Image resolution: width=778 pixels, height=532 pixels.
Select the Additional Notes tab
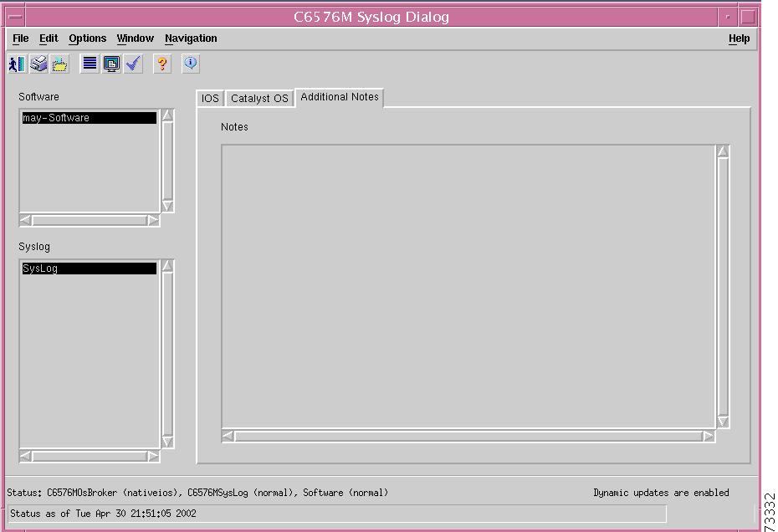(x=340, y=97)
